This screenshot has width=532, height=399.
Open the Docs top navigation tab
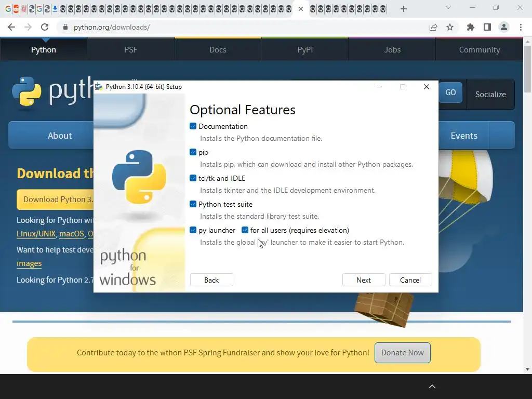coord(218,49)
